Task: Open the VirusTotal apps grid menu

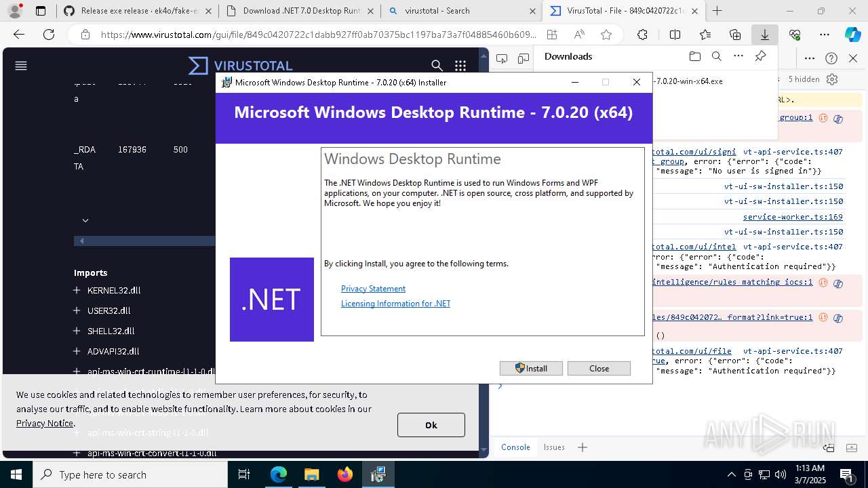Action: pyautogui.click(x=460, y=66)
